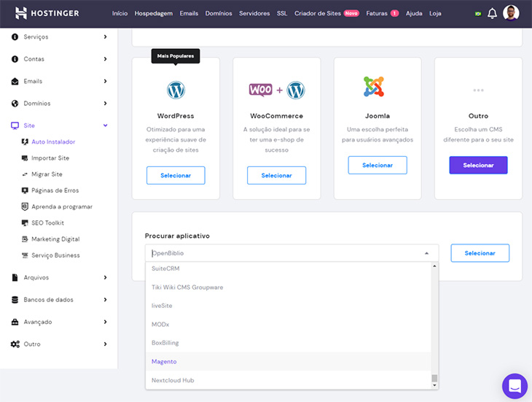This screenshot has height=402, width=532.
Task: Open Início in top navigation
Action: tap(120, 14)
